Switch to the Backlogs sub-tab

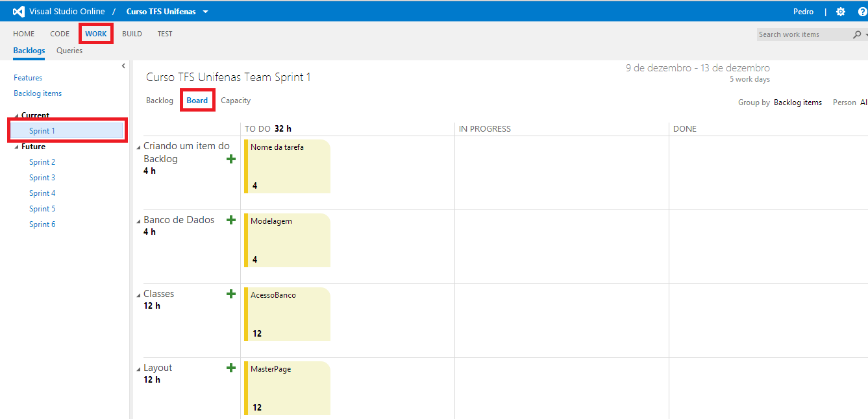29,51
